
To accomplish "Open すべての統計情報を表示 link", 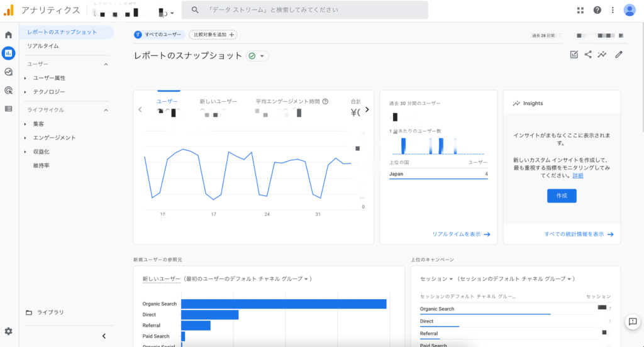I will [x=579, y=234].
